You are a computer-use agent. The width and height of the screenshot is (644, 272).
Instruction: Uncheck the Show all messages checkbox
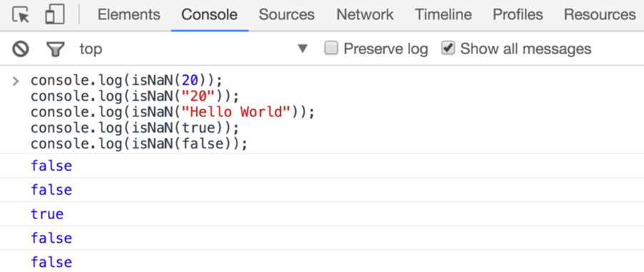[x=447, y=49]
